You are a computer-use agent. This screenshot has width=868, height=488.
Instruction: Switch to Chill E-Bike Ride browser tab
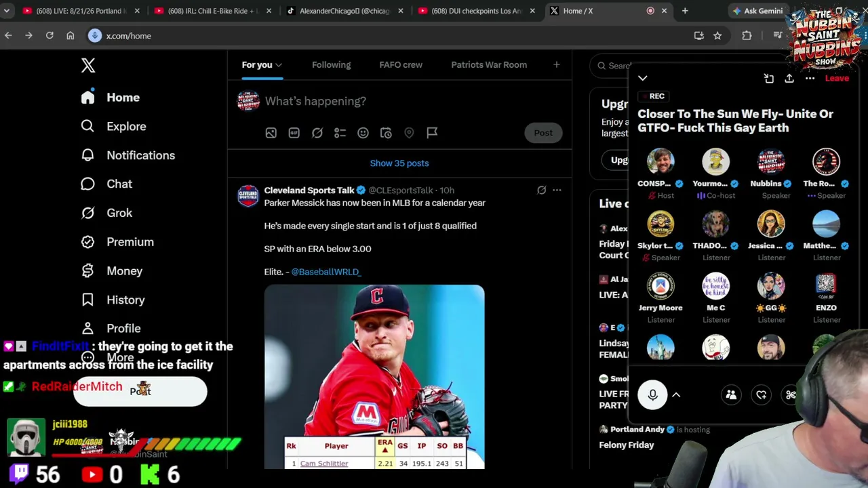212,11
